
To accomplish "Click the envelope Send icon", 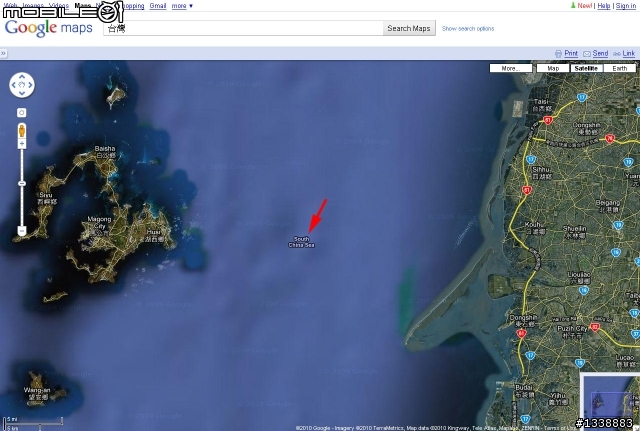I will pos(587,54).
